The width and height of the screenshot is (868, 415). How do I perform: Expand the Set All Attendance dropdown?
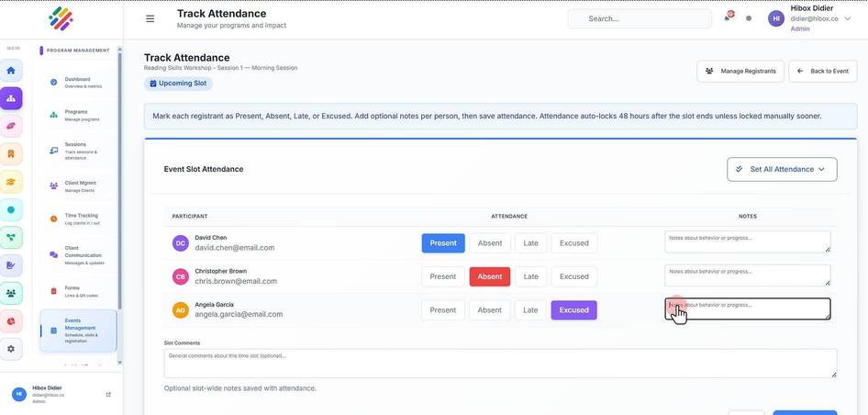(x=782, y=170)
